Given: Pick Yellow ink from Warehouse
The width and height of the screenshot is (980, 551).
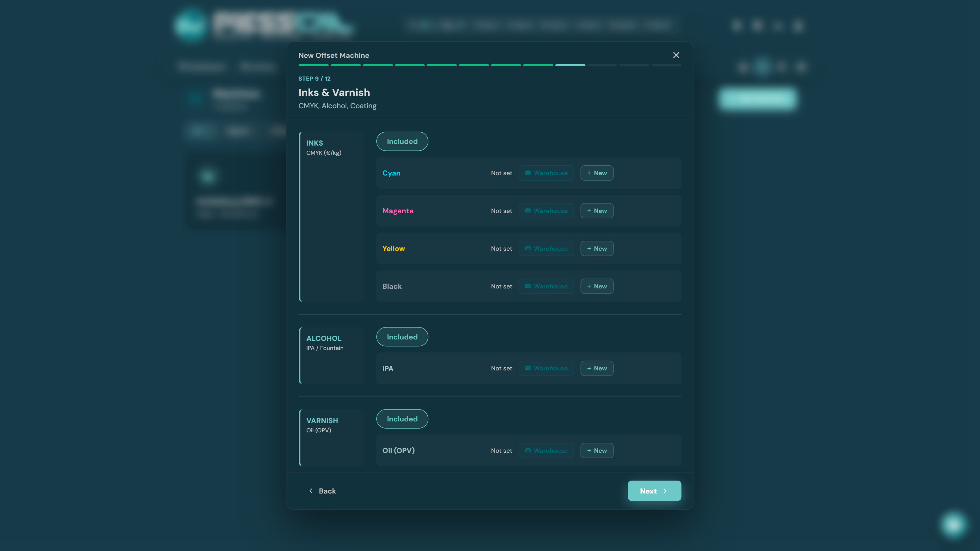Looking at the screenshot, I should pyautogui.click(x=546, y=248).
